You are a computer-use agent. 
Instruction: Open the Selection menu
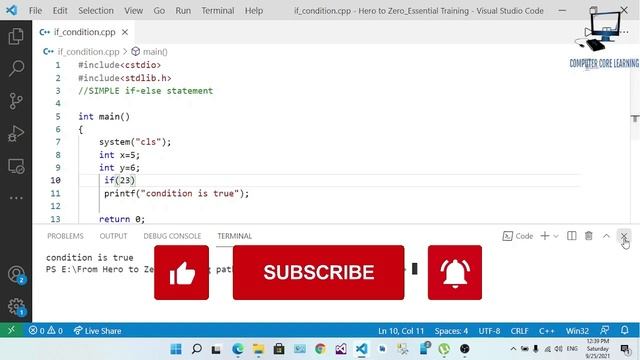coord(96,11)
